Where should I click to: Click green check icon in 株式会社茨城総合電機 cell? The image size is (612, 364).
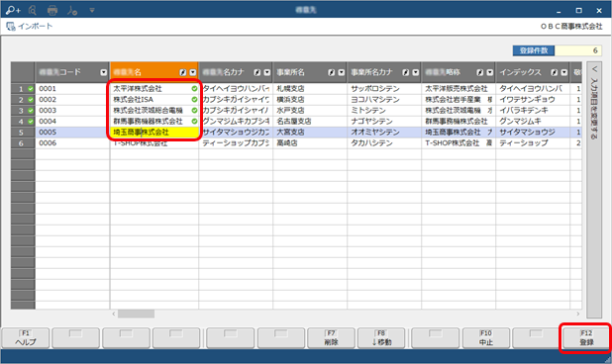194,111
